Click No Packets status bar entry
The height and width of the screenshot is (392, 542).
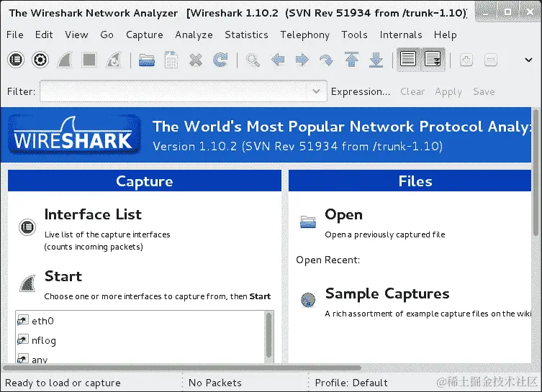click(x=214, y=383)
